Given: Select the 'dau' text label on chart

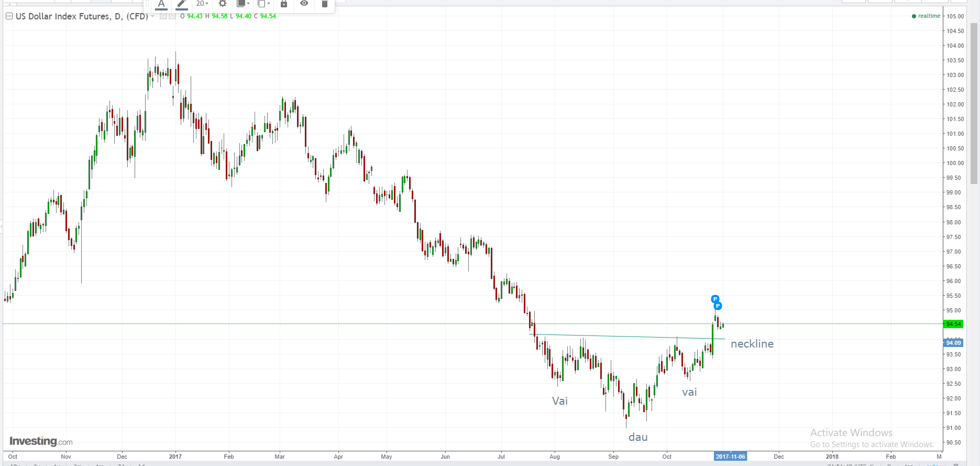Looking at the screenshot, I should (638, 437).
